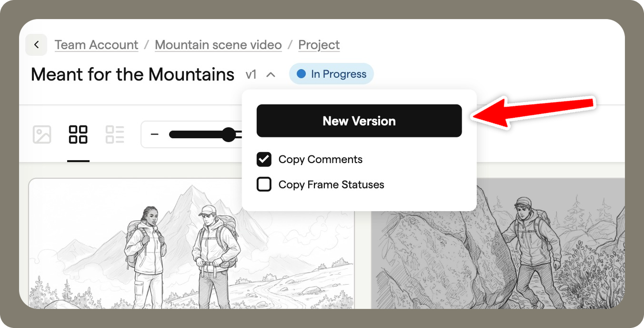The height and width of the screenshot is (328, 644).
Task: Open the two hikers storyboard frame
Action: tap(191, 248)
